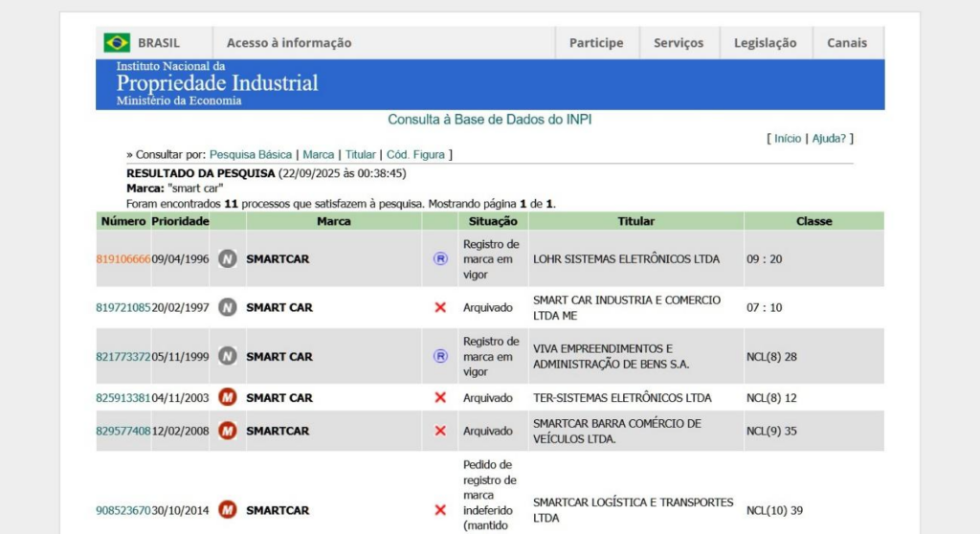Click the Propriedade Industrial header banner
Image resolution: width=980 pixels, height=534 pixels.
(x=218, y=84)
